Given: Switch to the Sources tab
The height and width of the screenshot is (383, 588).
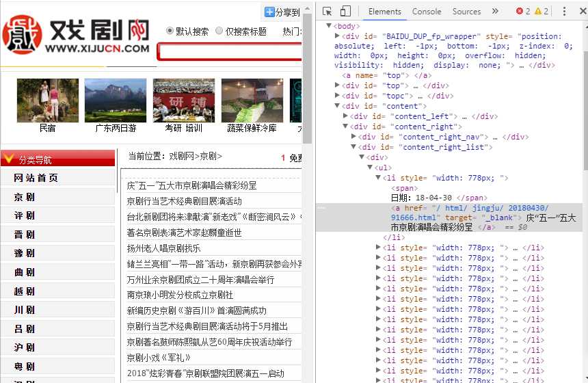Looking at the screenshot, I should 466,12.
